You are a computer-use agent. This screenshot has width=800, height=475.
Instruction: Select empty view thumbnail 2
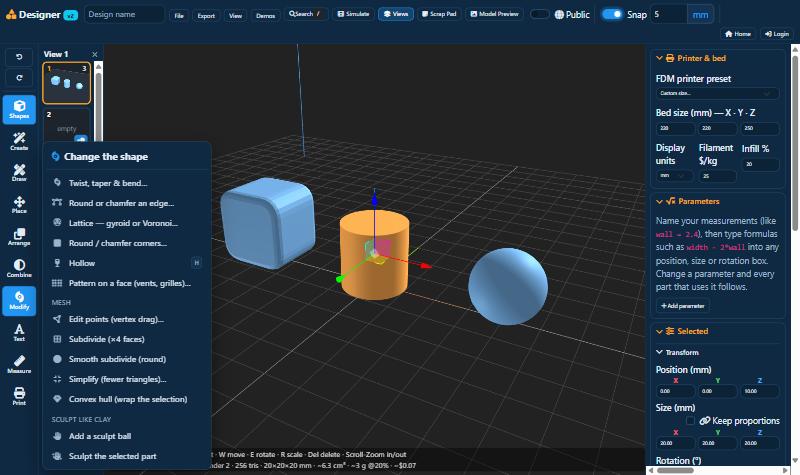pyautogui.click(x=66, y=124)
